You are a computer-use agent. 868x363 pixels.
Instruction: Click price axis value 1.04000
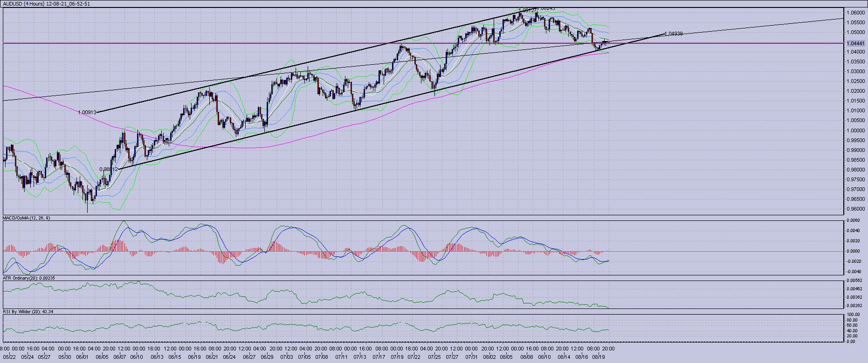click(856, 52)
